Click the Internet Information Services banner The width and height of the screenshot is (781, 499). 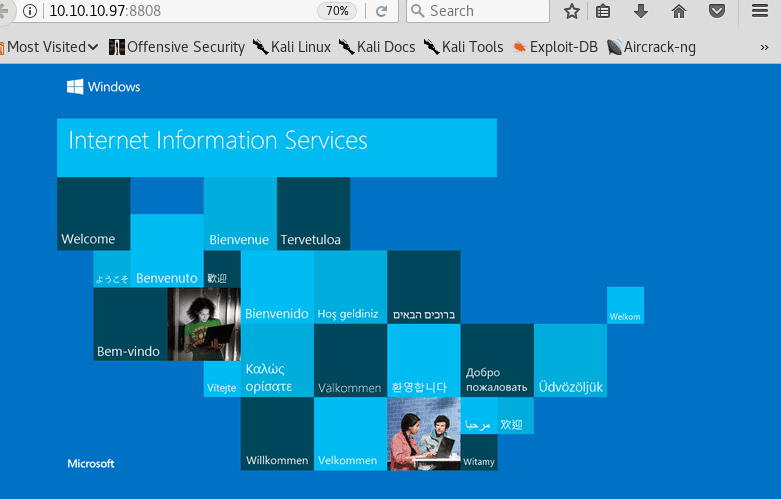(277, 147)
